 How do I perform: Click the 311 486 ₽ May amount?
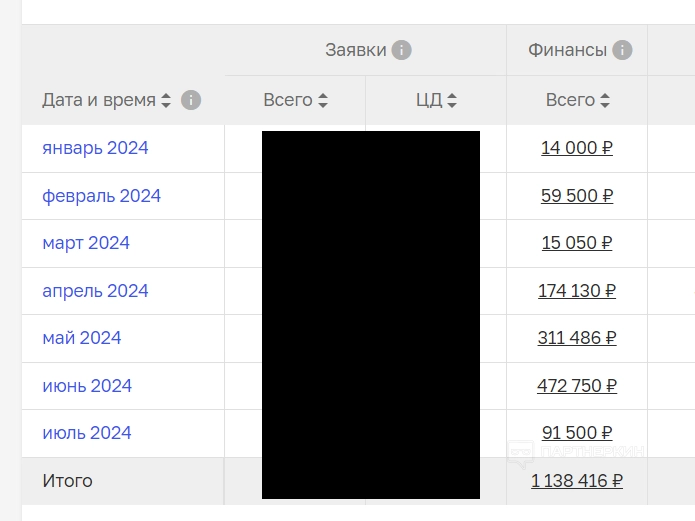577,338
